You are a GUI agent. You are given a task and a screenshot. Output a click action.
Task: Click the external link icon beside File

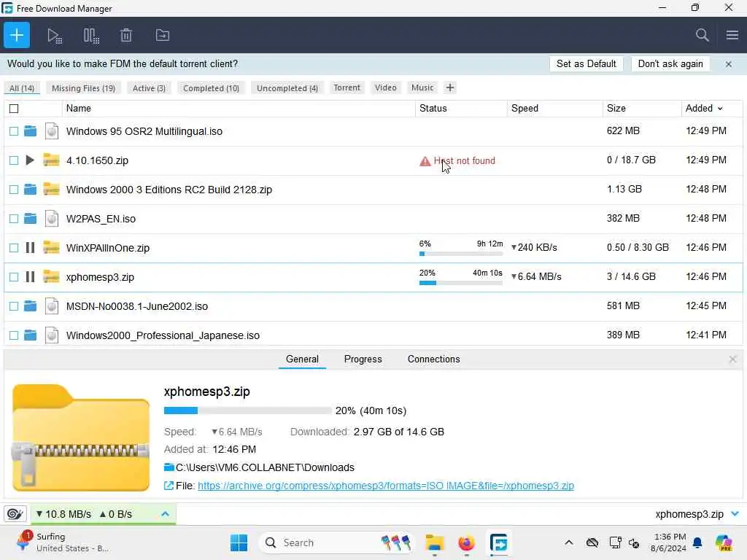[x=169, y=486]
